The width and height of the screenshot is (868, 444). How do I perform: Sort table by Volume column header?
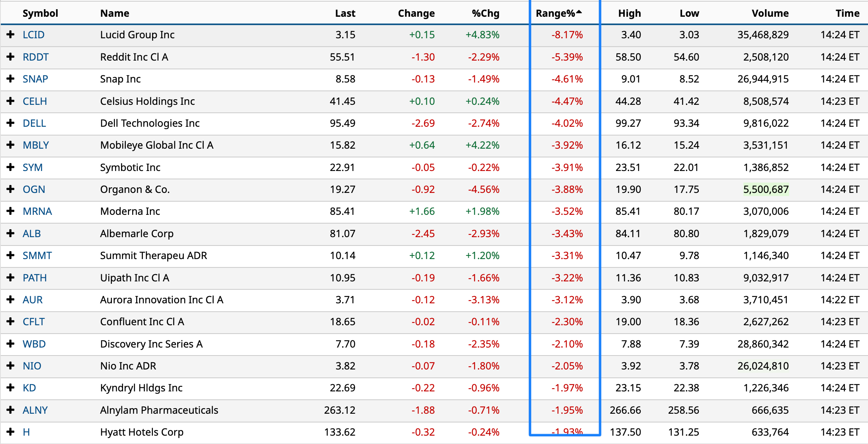click(x=770, y=14)
